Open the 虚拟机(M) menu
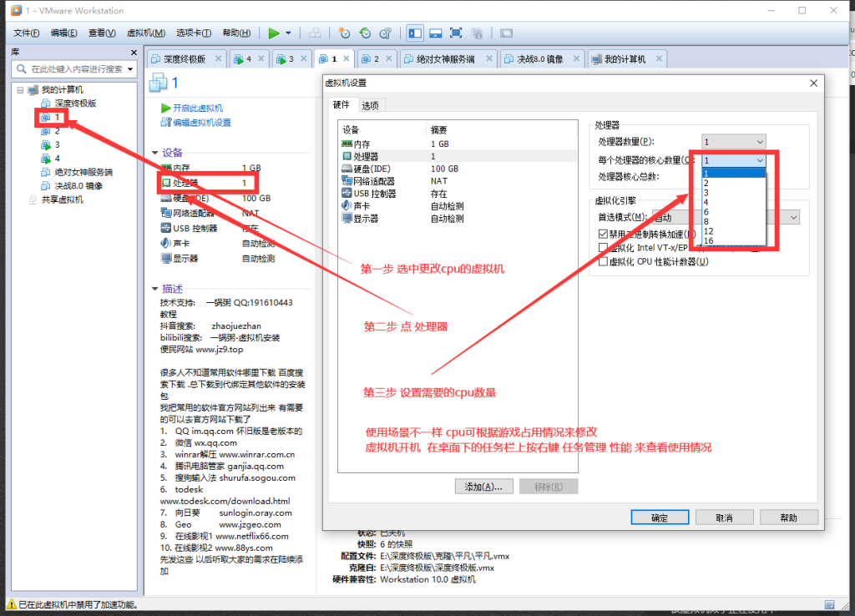The image size is (855, 616). pyautogui.click(x=145, y=33)
